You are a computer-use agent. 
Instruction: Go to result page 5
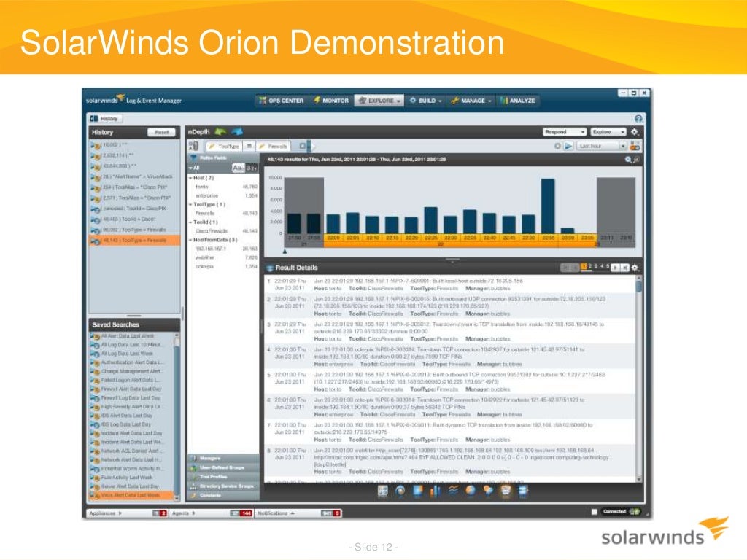click(x=608, y=267)
